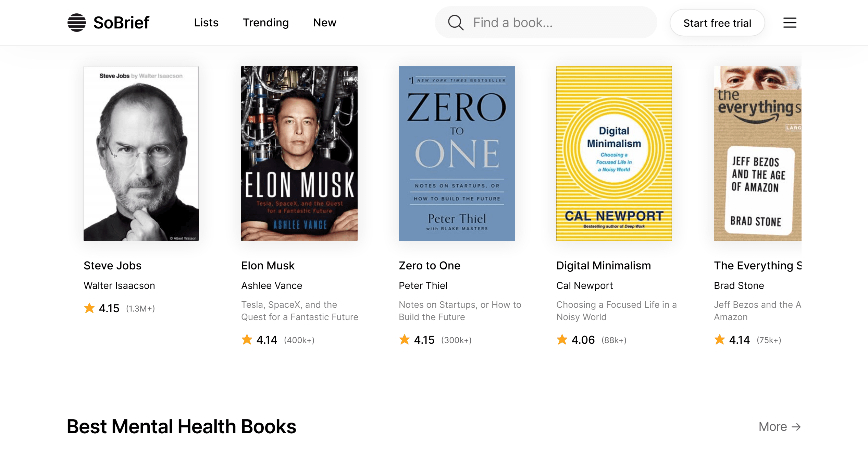
Task: Select the Elon Musk book cover
Action: pos(299,154)
